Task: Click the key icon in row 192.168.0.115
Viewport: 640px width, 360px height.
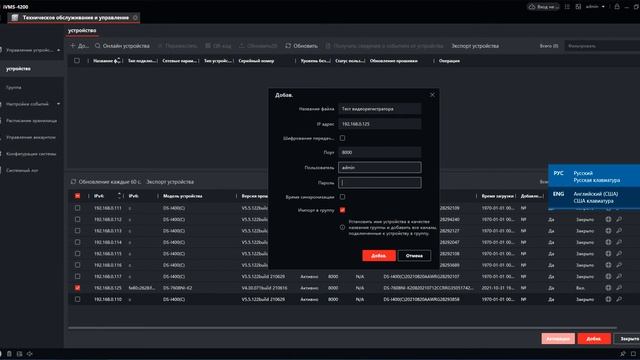Action: pyautogui.click(x=619, y=253)
